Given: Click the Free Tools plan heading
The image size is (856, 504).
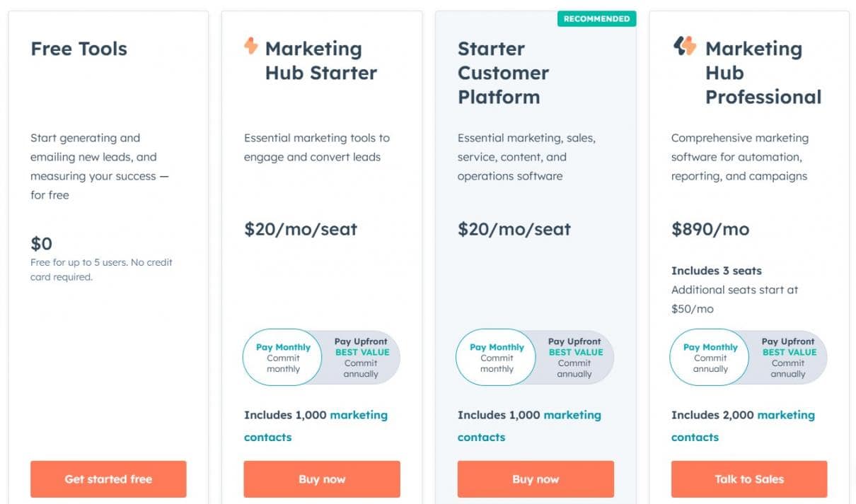Looking at the screenshot, I should [79, 49].
